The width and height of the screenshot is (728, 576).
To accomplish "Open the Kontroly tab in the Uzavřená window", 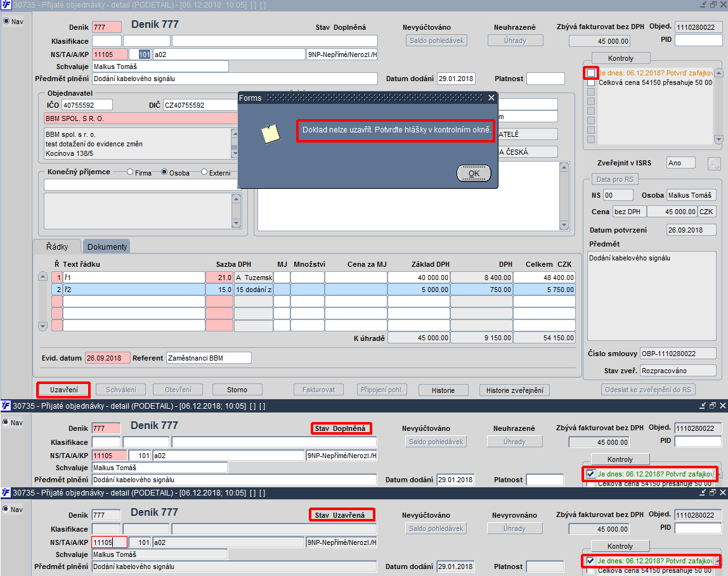I will 620,546.
